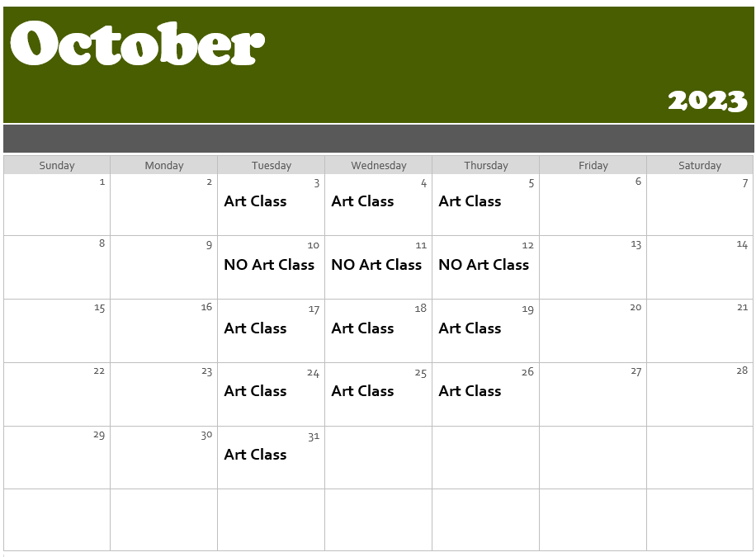The height and width of the screenshot is (557, 756).
Task: Click the gray banner below the header
Action: coord(379,139)
